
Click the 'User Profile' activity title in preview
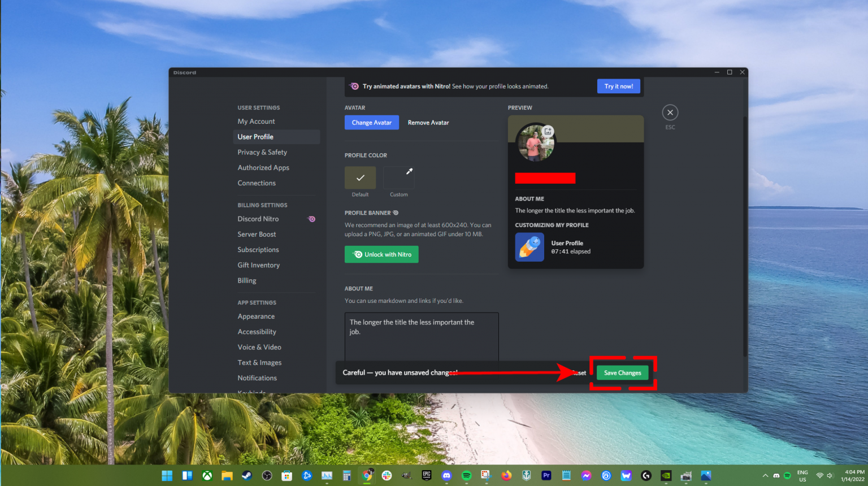click(x=567, y=243)
